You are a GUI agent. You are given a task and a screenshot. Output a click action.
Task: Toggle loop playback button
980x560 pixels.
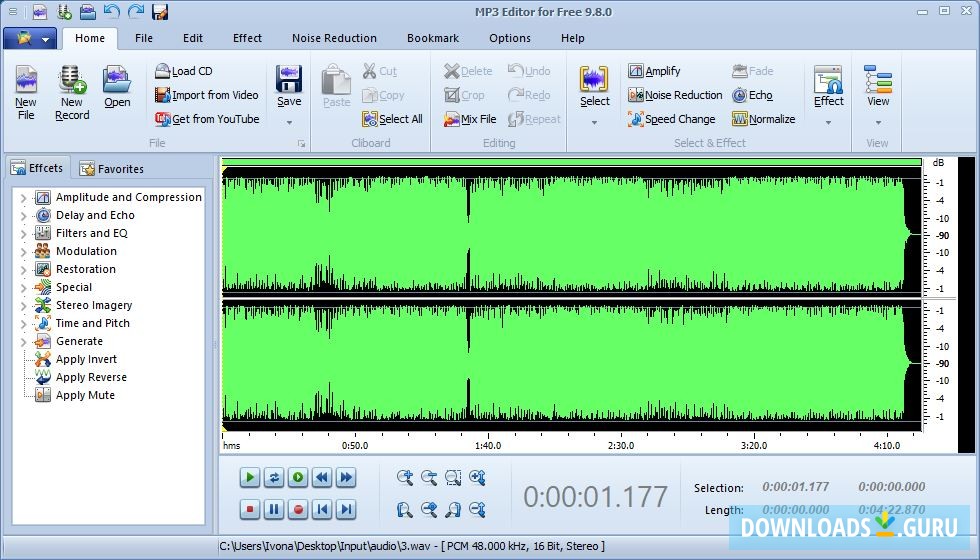[x=274, y=478]
